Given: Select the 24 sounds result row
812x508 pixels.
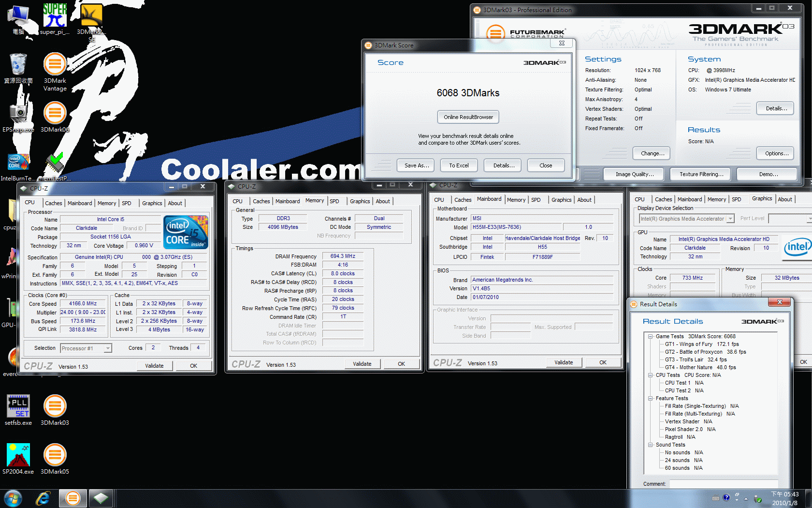Looking at the screenshot, I should (x=684, y=460).
